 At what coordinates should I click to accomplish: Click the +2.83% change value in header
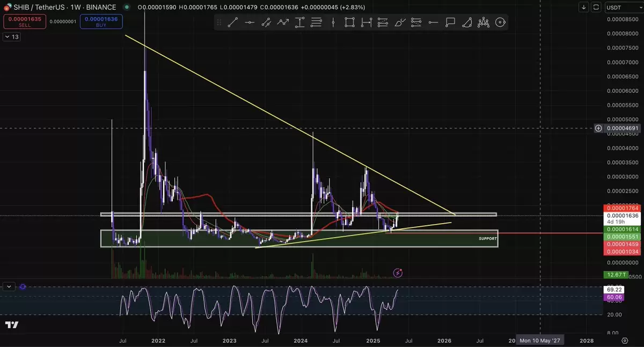(352, 7)
